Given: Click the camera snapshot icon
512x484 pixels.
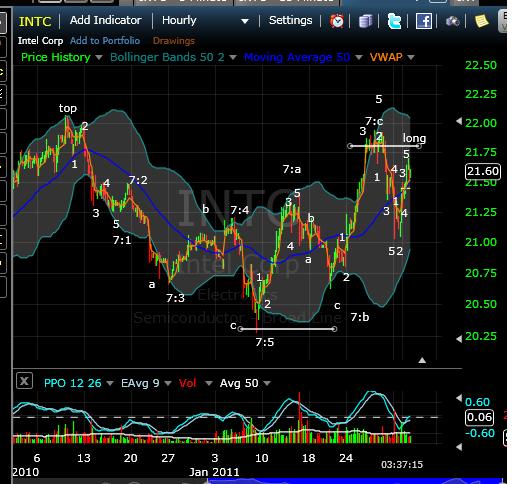Looking at the screenshot, I should pos(453,22).
